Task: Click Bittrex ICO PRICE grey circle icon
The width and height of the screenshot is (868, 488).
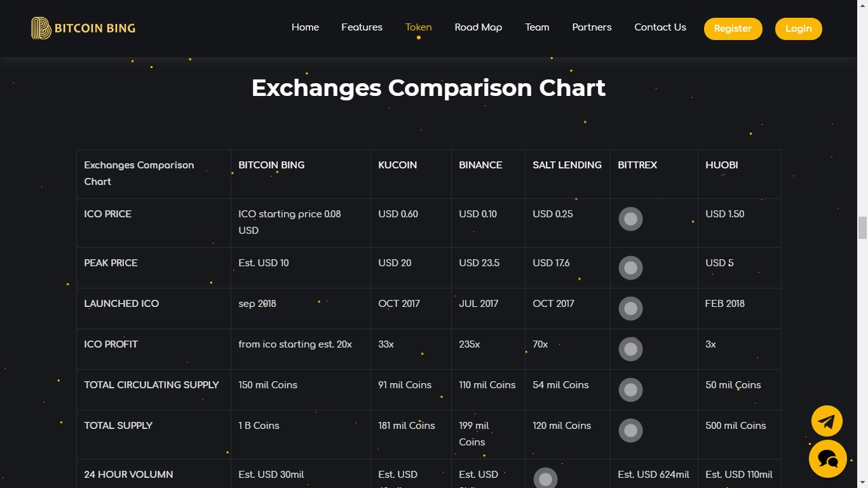Action: coord(630,219)
